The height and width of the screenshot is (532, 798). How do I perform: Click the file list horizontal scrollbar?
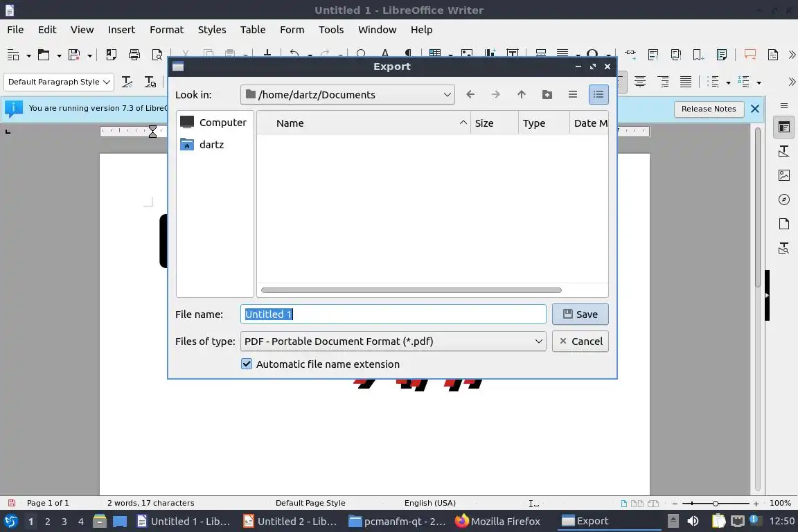(411, 290)
